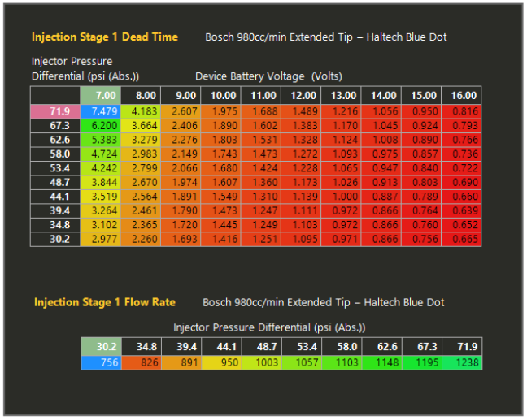Click the Injection Stage 1 Flow Rate title
This screenshot has height=420, width=527.
click(105, 302)
